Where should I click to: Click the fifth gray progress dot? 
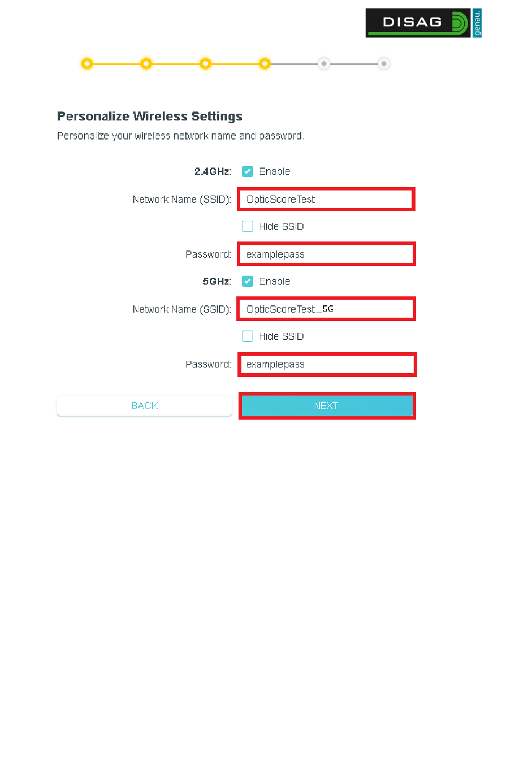pos(324,64)
